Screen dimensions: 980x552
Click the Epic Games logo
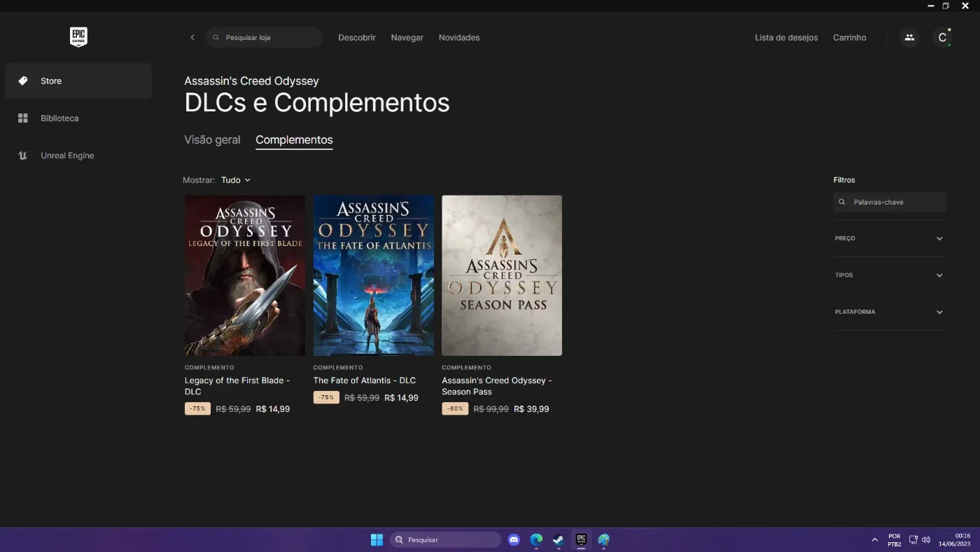click(x=78, y=37)
